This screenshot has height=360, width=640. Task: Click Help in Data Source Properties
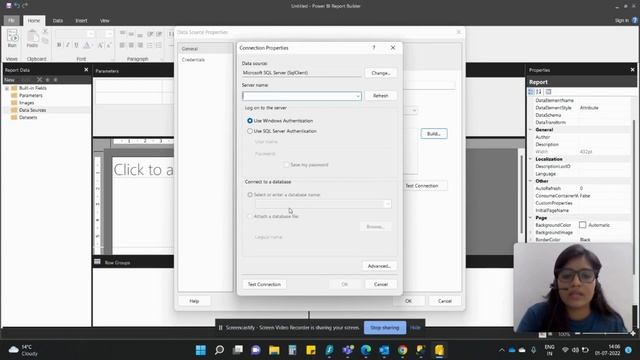194,301
